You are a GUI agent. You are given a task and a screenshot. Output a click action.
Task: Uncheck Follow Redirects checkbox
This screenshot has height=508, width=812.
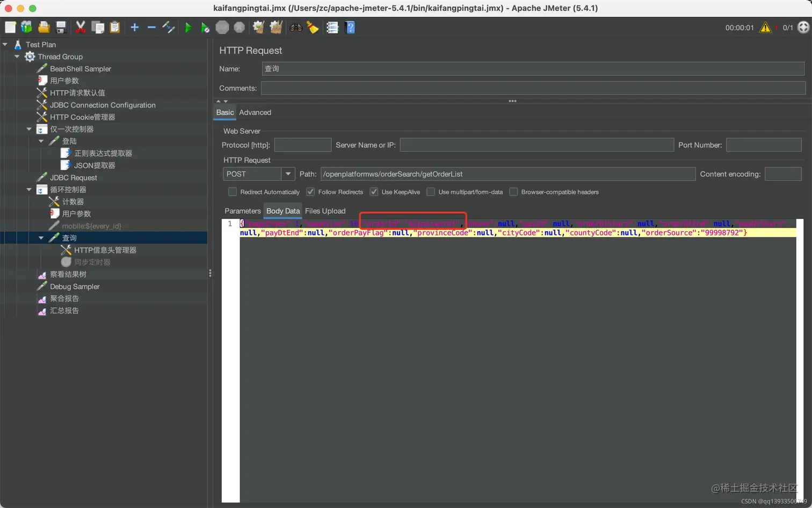(310, 192)
